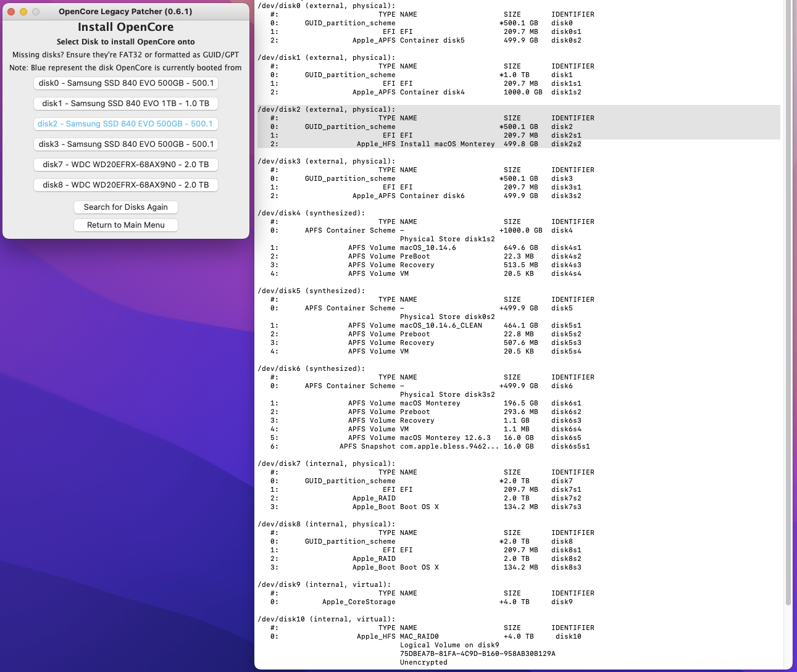Click the 196.5 GB size for macOS Monterey

tap(520, 403)
